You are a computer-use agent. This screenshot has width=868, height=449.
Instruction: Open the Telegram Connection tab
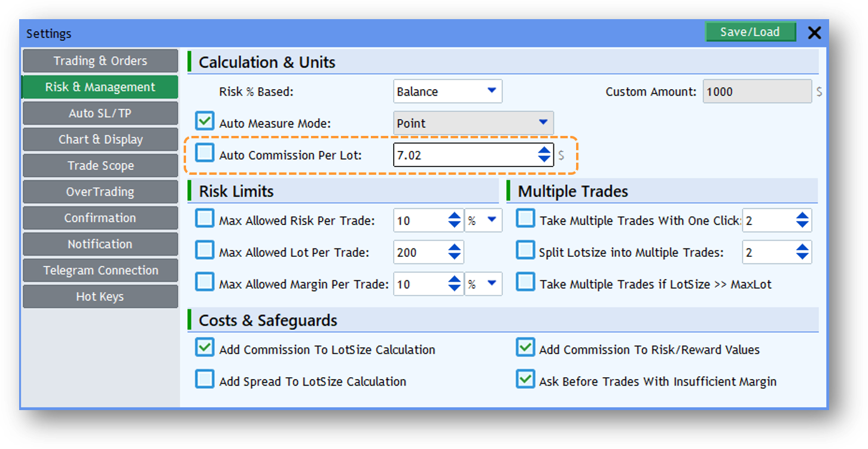100,271
